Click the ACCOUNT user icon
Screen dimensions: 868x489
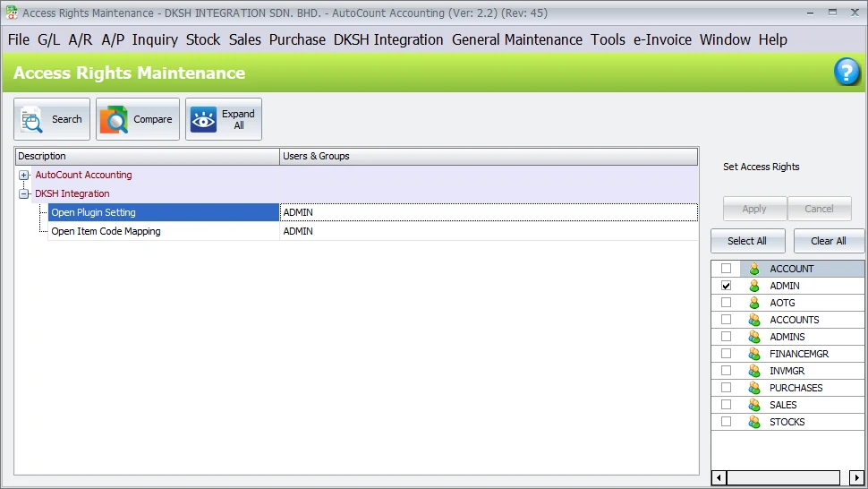(754, 269)
